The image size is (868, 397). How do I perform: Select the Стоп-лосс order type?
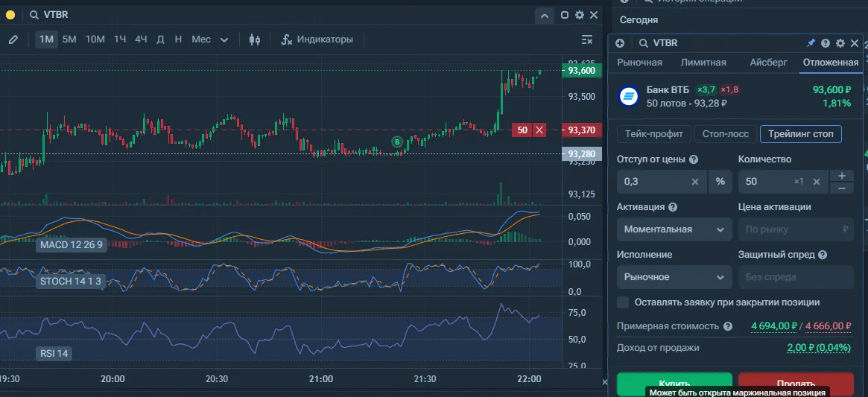(x=725, y=134)
